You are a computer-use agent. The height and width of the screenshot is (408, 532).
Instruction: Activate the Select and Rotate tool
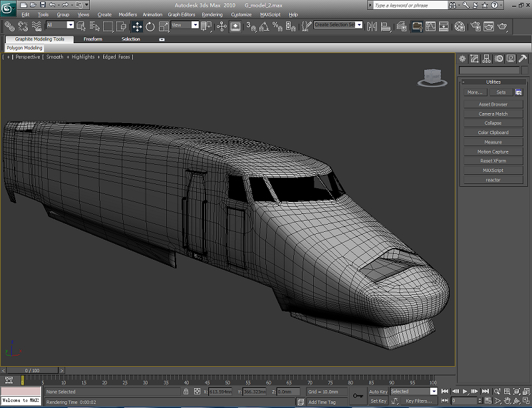pos(150,27)
